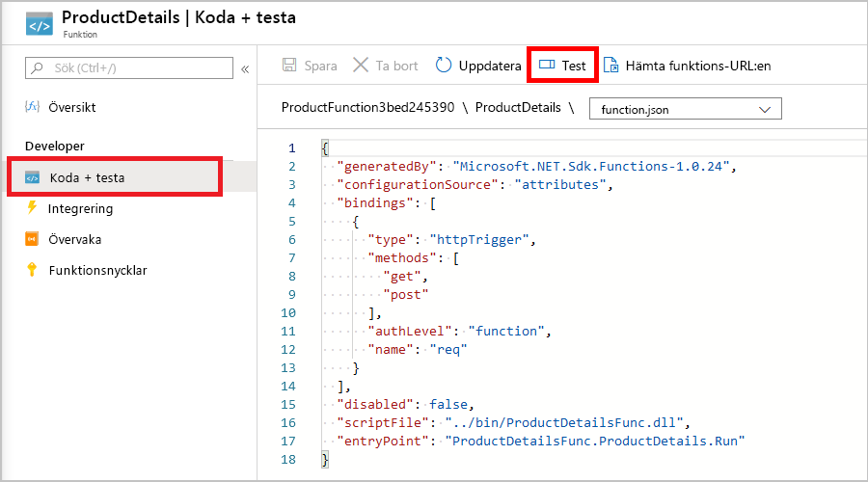Click the "entryPoint" key on line 17
This screenshot has height=482, width=868.
click(383, 441)
